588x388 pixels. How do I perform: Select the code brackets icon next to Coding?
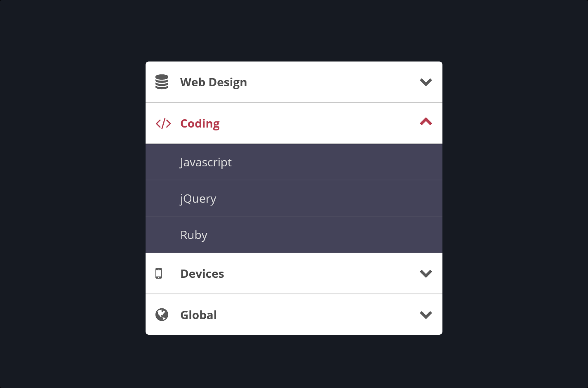tap(163, 123)
